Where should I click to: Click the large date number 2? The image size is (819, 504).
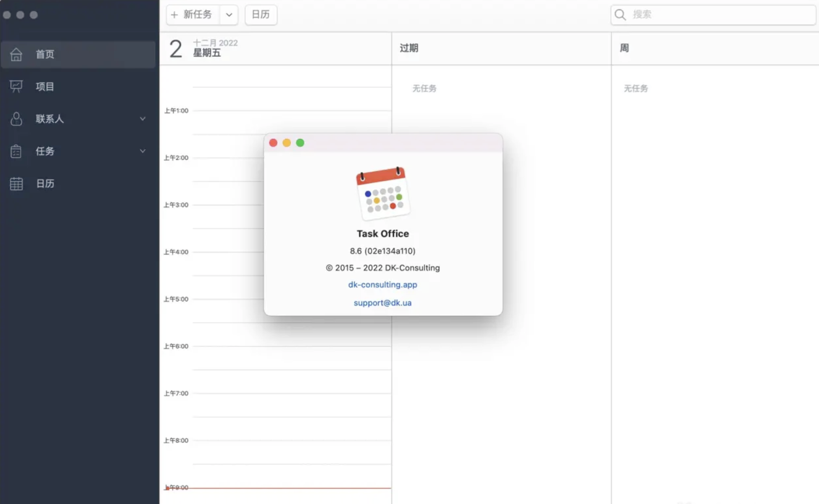click(176, 49)
